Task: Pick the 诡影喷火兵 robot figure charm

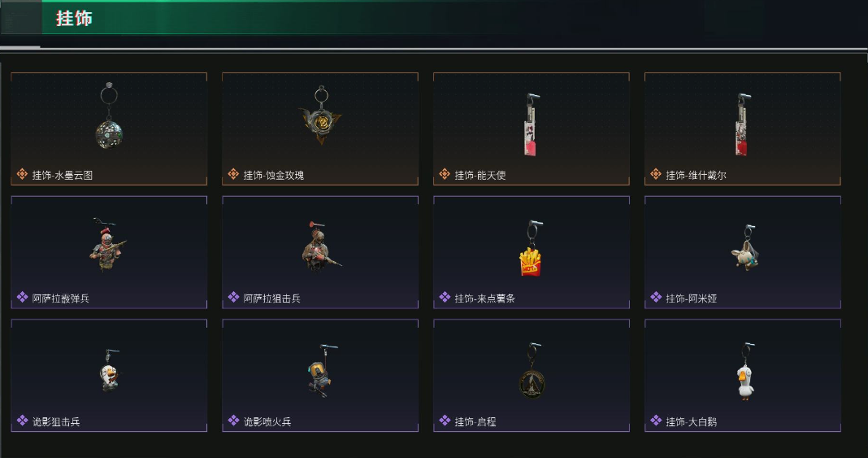Action: (x=320, y=376)
